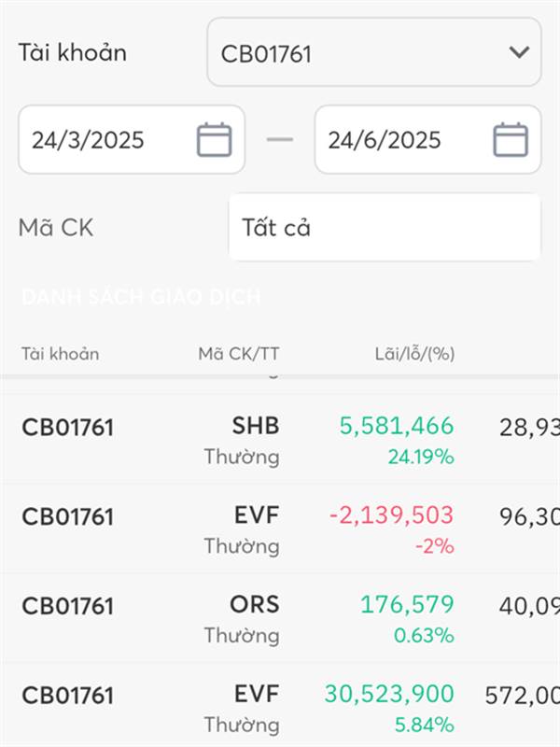Open the EVF loss transaction -2,139,503

(x=280, y=529)
